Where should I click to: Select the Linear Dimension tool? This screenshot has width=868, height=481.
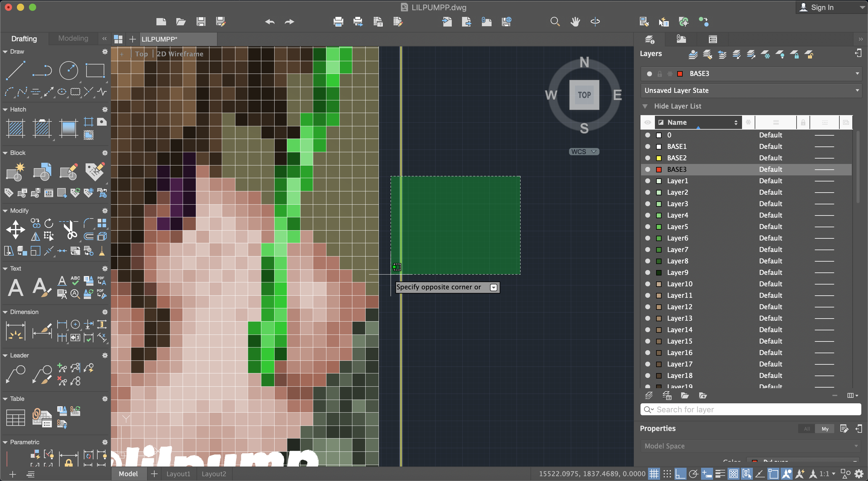pos(15,331)
